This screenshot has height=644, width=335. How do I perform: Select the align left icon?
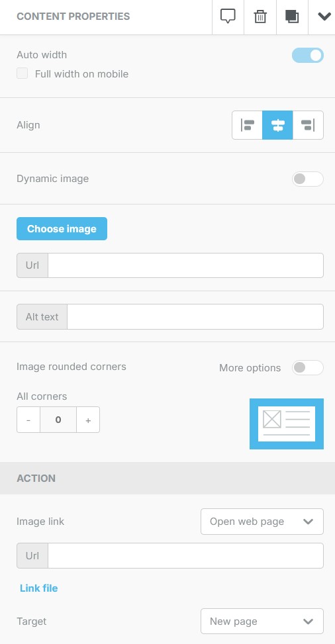pyautogui.click(x=247, y=125)
